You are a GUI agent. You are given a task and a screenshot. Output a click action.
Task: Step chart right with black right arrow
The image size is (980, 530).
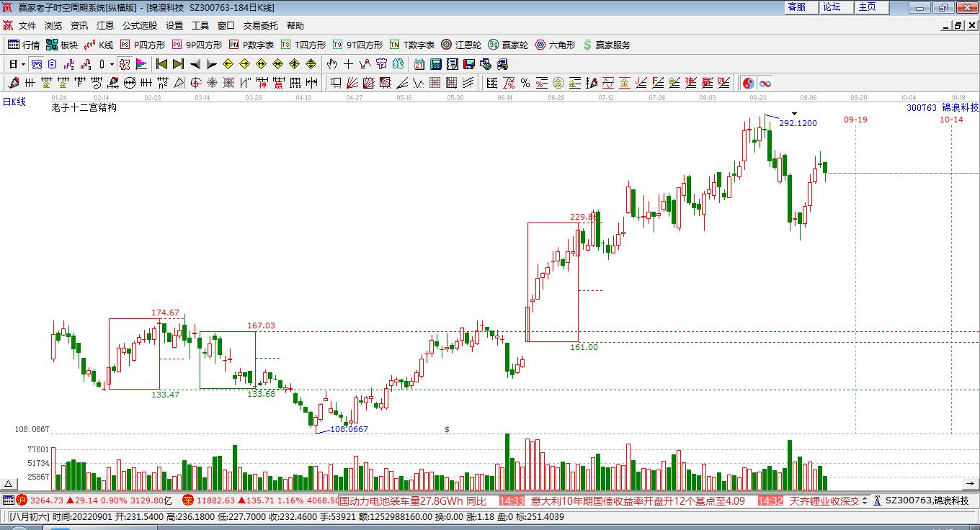(211, 64)
